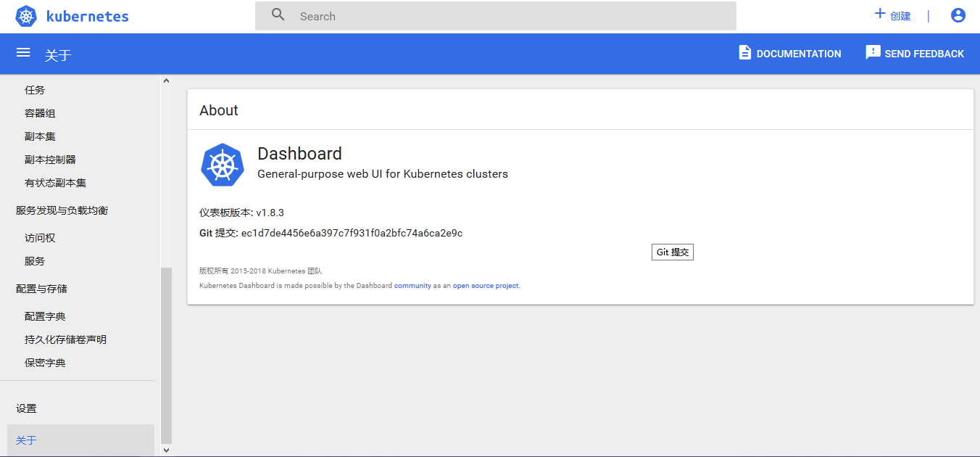Click the Send Feedback bubble icon
Viewport: 980px width, 457px height.
coord(873,53)
